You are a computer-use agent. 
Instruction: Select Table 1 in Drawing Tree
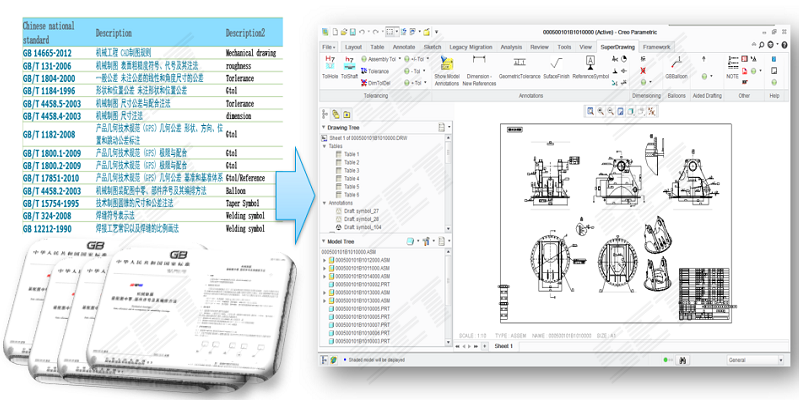pos(347,154)
